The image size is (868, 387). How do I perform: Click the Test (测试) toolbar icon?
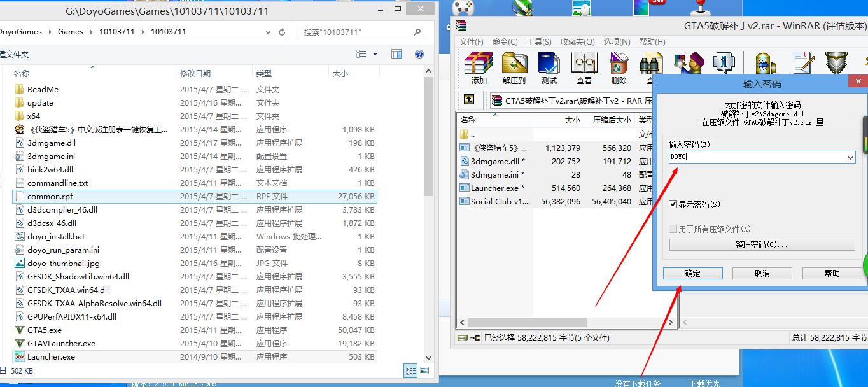[549, 64]
